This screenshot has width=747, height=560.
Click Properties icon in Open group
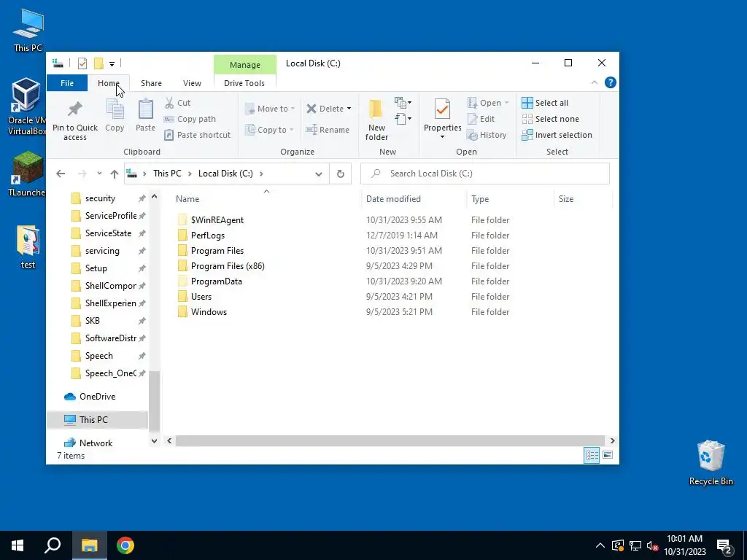click(442, 109)
